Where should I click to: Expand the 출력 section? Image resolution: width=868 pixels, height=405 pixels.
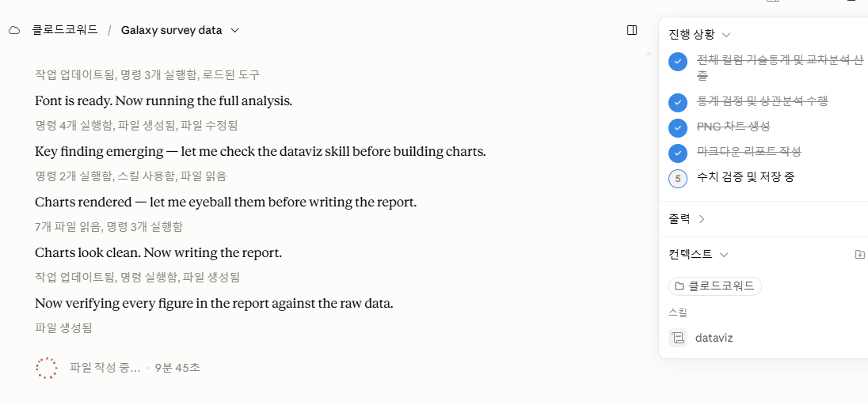(x=687, y=219)
